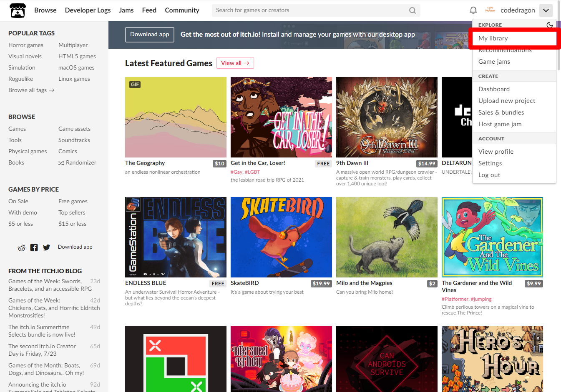The width and height of the screenshot is (561, 392).
Task: Click the search magnifier icon
Action: (412, 10)
